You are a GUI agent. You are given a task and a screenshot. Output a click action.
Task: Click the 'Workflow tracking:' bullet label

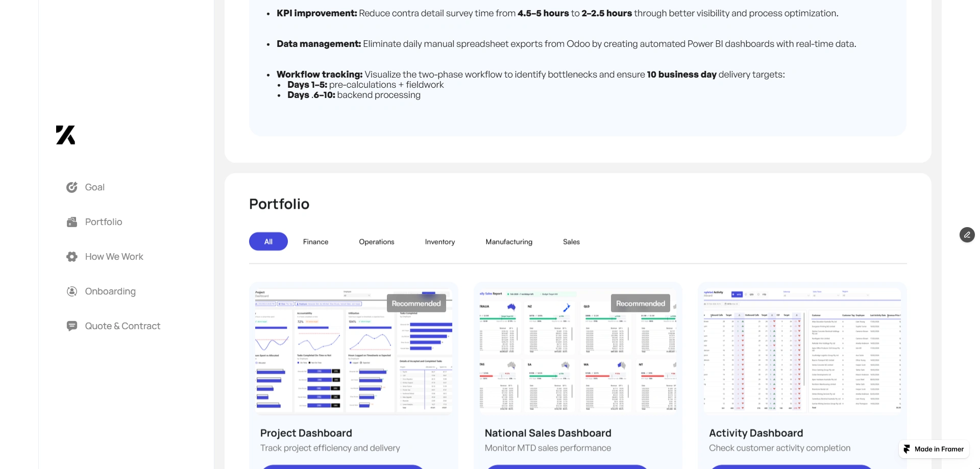[320, 75]
